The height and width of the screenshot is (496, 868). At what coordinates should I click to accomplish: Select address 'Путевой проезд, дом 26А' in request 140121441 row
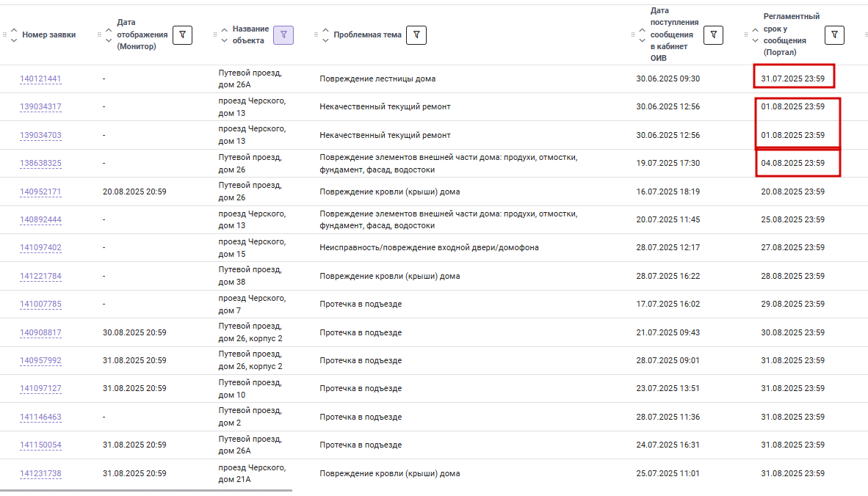(250, 79)
